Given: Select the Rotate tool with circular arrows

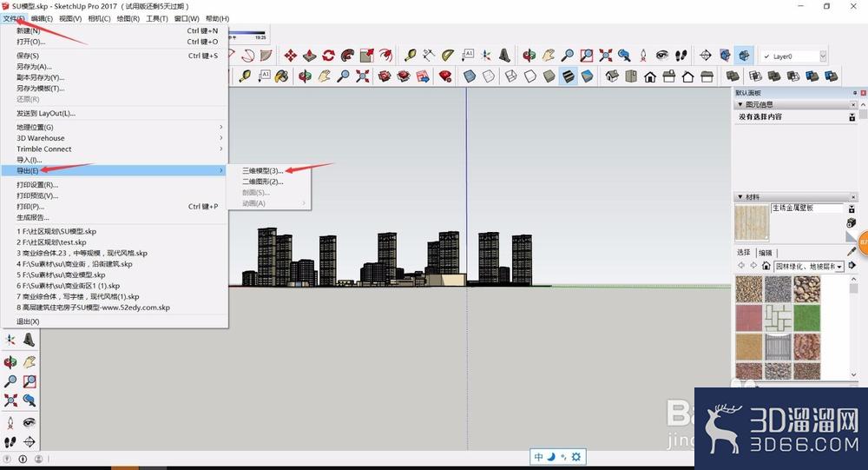Looking at the screenshot, I should (x=328, y=56).
